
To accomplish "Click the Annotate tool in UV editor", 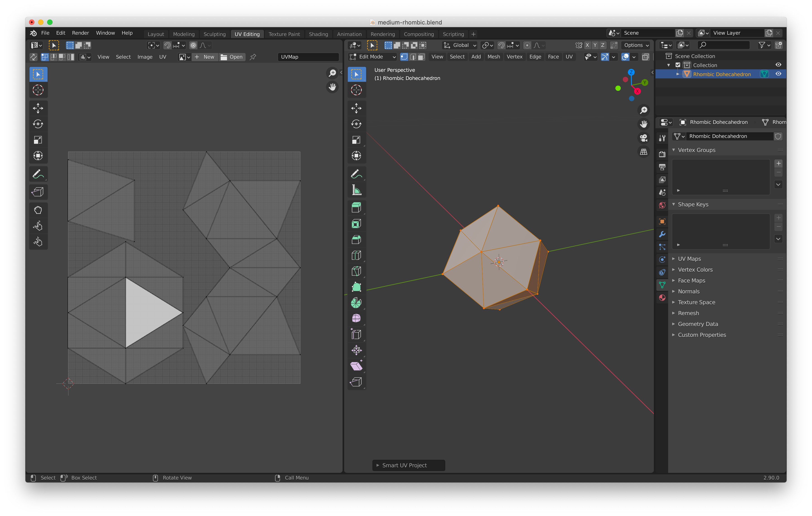I will 38,174.
